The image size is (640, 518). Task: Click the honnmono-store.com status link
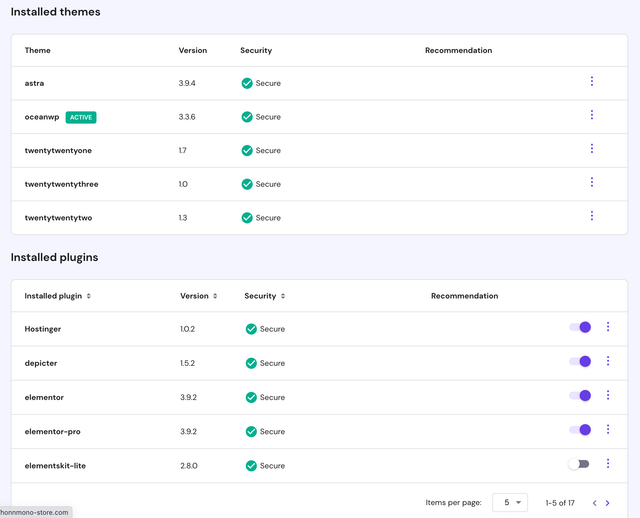click(35, 512)
